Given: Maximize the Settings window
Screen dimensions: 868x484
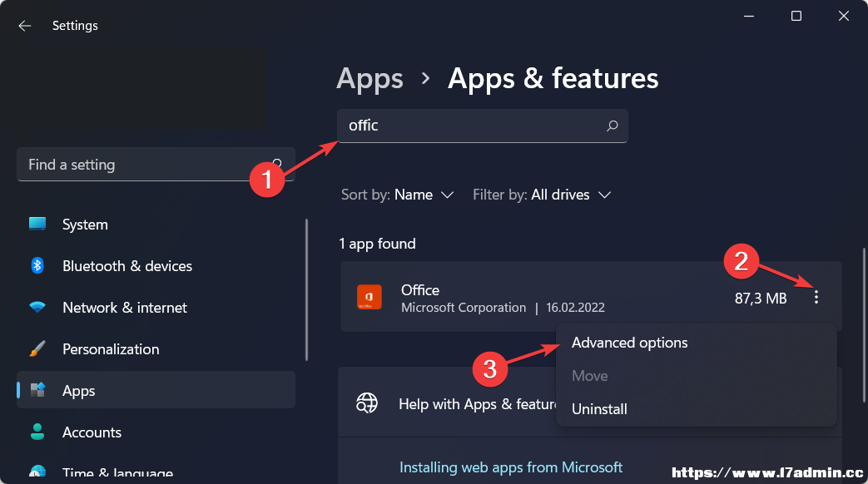Looking at the screenshot, I should coord(796,16).
